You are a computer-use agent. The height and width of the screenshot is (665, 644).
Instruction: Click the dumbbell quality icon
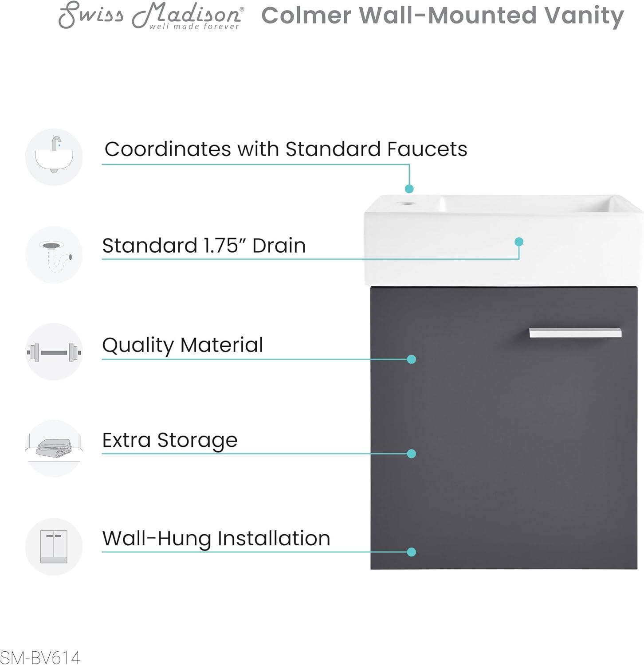pyautogui.click(x=54, y=352)
